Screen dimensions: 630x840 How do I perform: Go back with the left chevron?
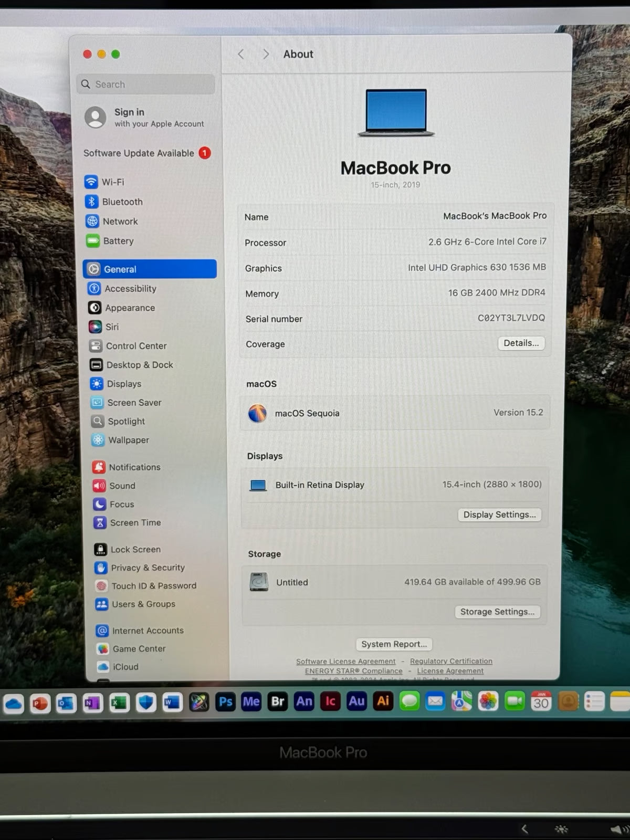[241, 54]
